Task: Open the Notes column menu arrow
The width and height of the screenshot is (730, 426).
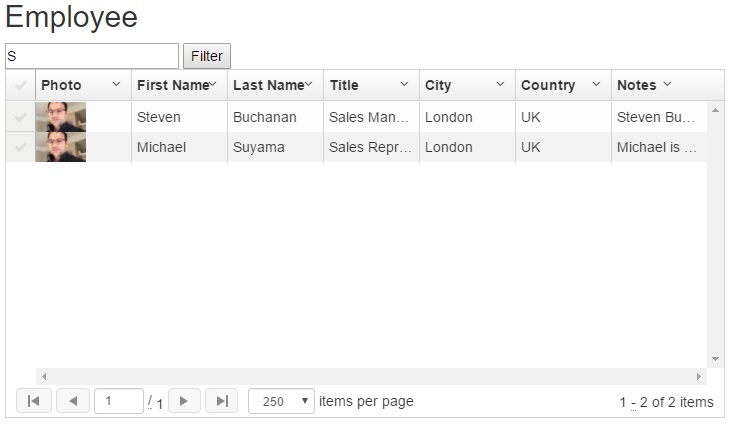Action: pyautogui.click(x=667, y=85)
